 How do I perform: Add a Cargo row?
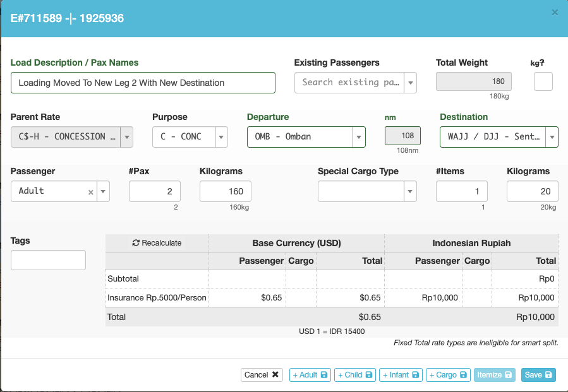[448, 375]
